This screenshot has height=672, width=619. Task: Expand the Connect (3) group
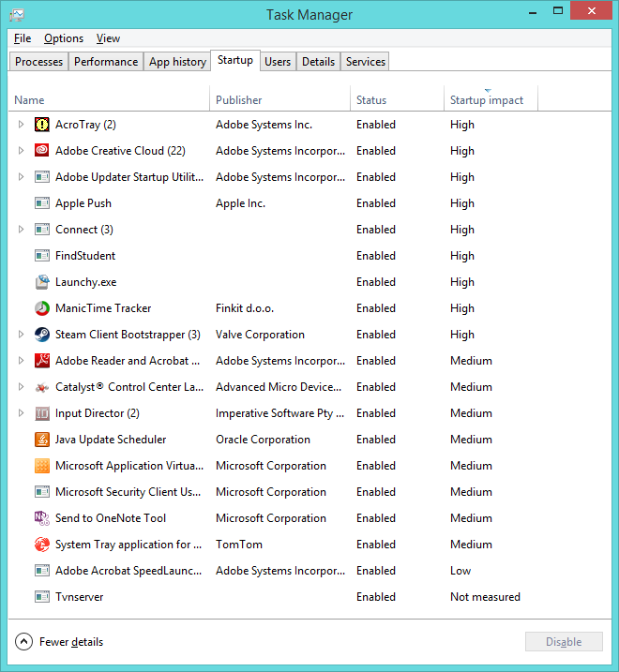tap(21, 230)
